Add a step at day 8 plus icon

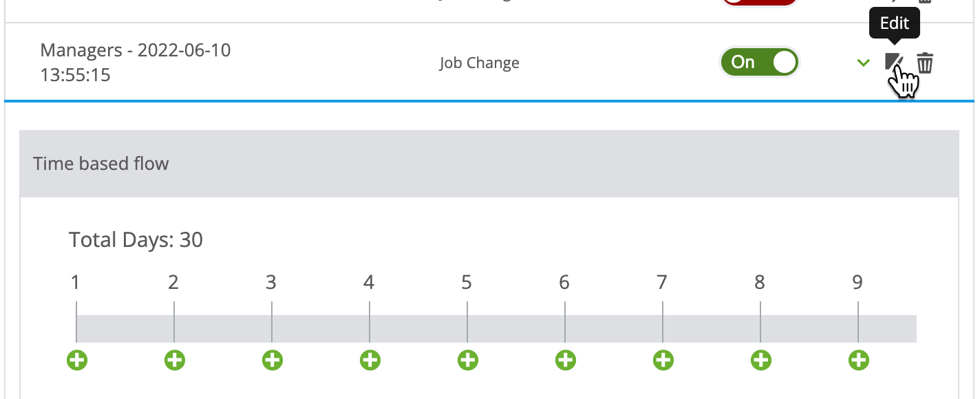click(760, 359)
